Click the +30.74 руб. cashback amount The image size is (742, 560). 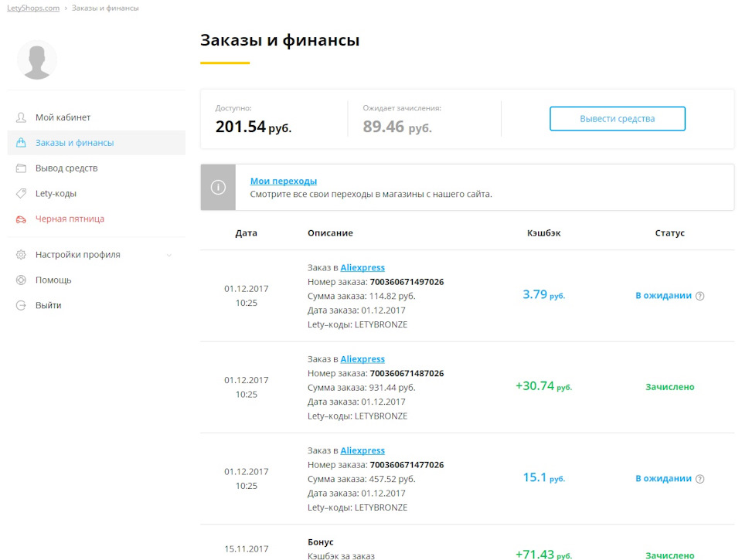pyautogui.click(x=543, y=386)
